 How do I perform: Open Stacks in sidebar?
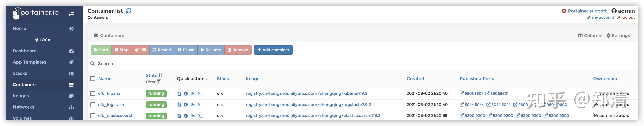[44, 73]
